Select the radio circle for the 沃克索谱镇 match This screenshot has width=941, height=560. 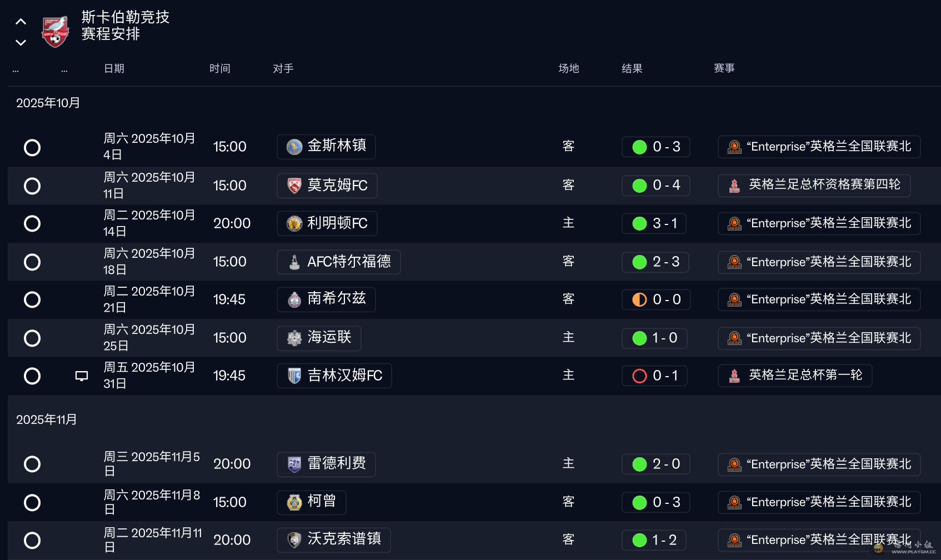click(x=32, y=541)
